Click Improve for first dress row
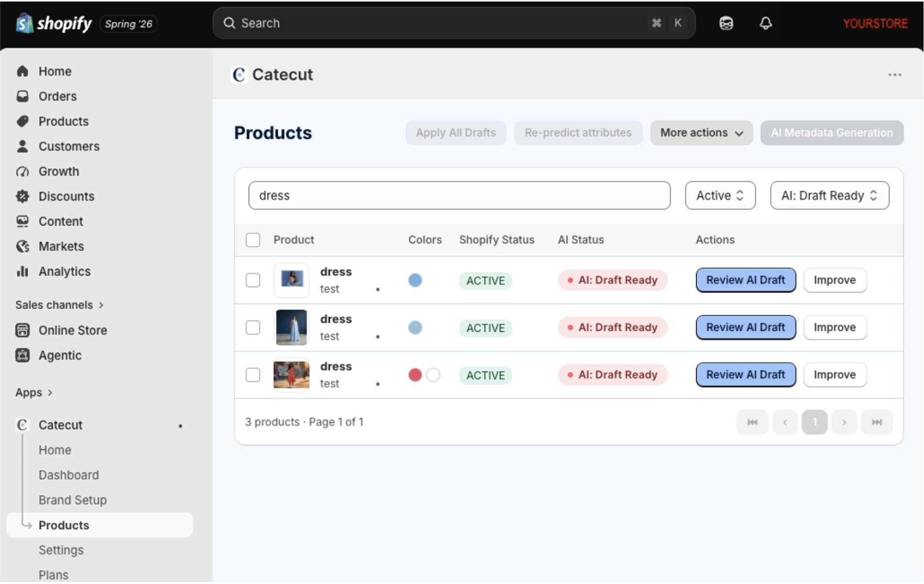This screenshot has width=924, height=584. (835, 280)
